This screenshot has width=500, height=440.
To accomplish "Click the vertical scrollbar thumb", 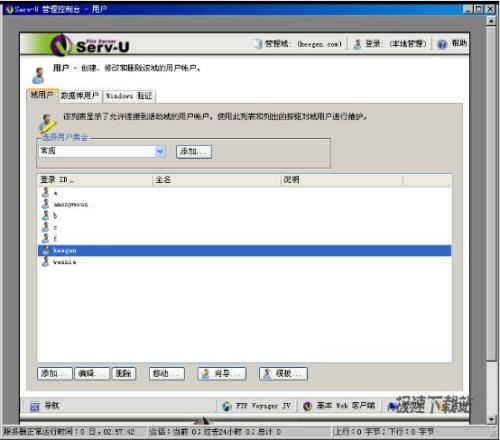I will (x=491, y=193).
